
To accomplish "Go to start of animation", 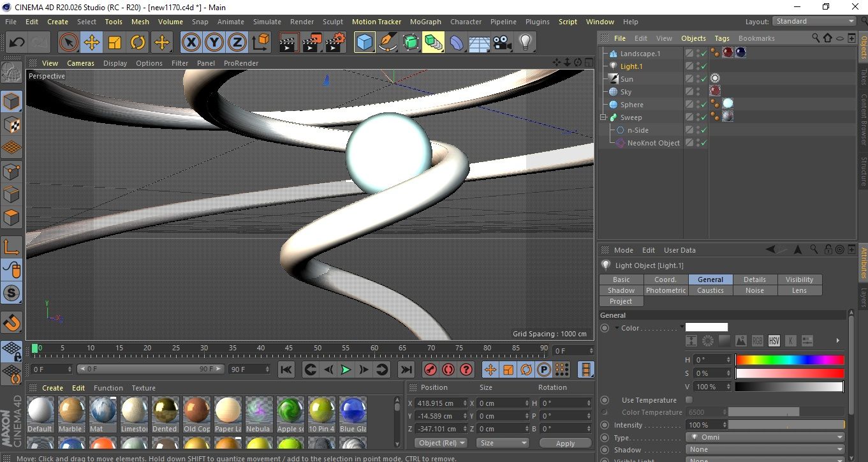I will [286, 369].
